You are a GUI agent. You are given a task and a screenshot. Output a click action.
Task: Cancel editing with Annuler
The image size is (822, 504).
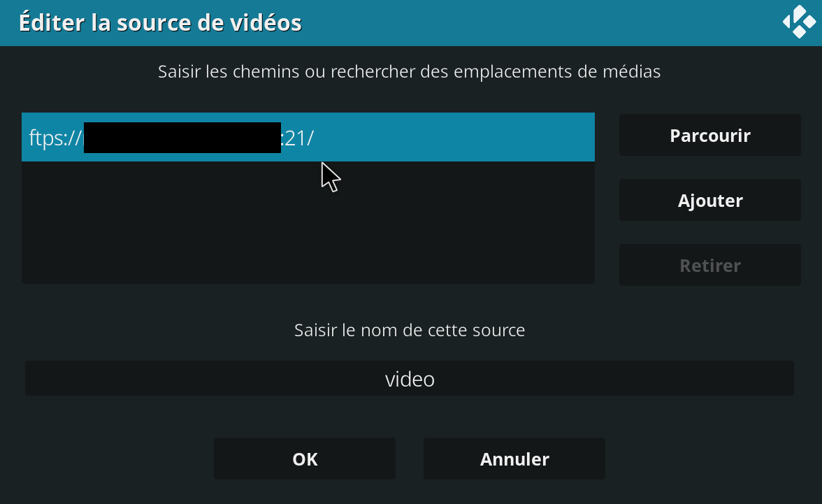tap(514, 459)
